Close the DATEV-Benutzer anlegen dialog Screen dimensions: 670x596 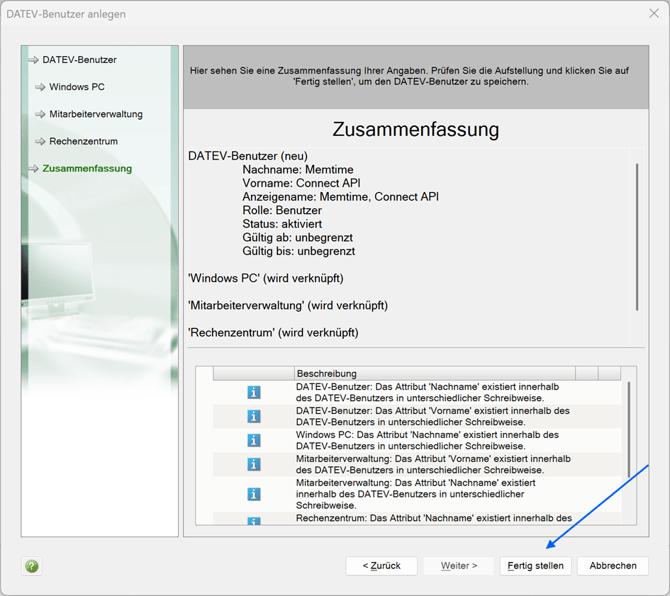pyautogui.click(x=648, y=15)
